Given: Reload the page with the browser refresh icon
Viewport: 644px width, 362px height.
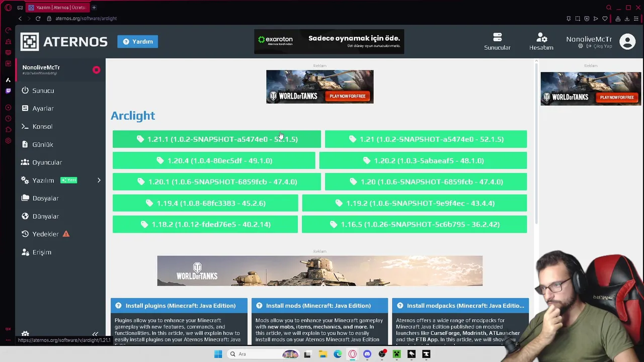Looking at the screenshot, I should [38, 19].
